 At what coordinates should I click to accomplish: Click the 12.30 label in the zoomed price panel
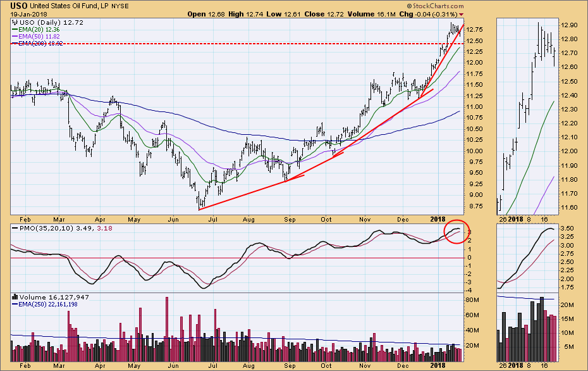pyautogui.click(x=569, y=110)
